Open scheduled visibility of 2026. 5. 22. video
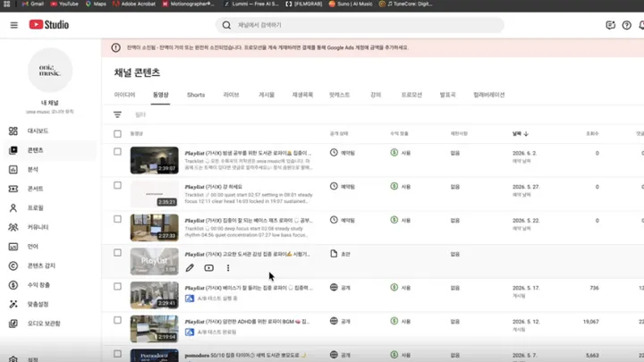This screenshot has width=644, height=362. (x=343, y=220)
